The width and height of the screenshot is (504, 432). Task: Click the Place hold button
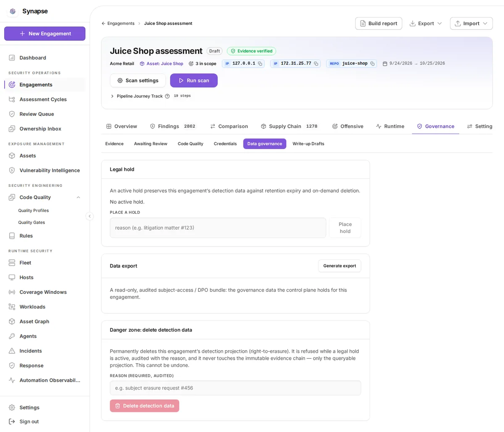(x=345, y=228)
